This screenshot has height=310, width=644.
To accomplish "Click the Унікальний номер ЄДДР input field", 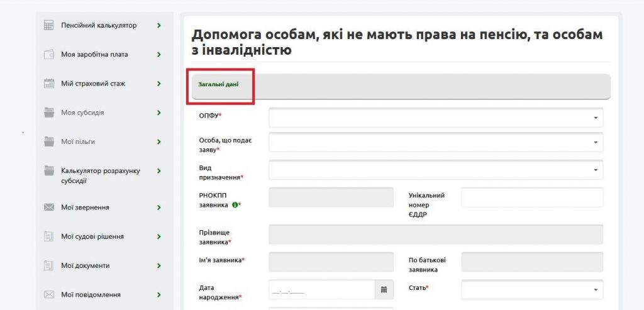I will click(x=532, y=197).
